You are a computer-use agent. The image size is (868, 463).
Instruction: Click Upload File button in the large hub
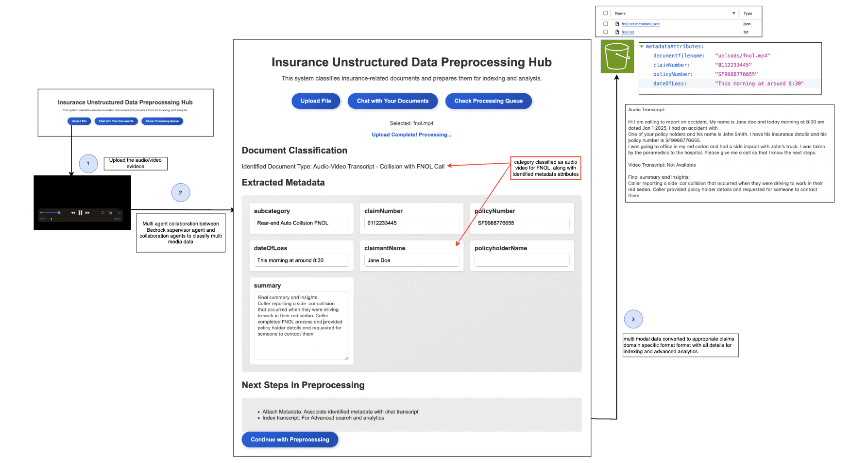pos(316,101)
